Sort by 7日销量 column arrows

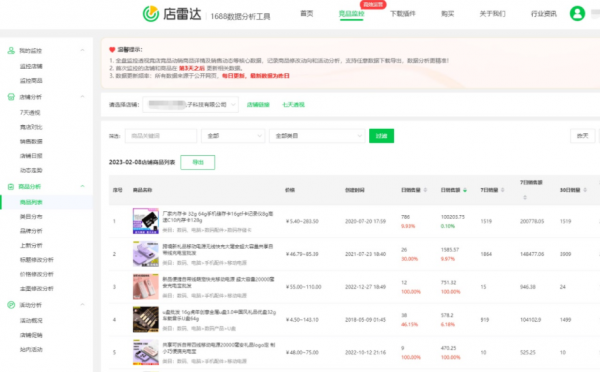(x=502, y=190)
